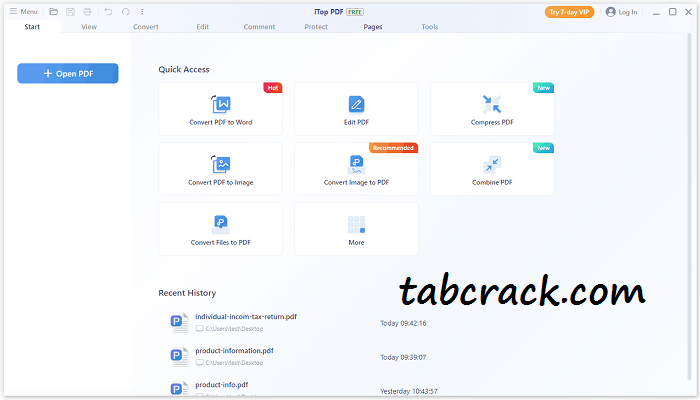700x400 pixels.
Task: Open product-info.pdf from recent history
Action: [x=221, y=385]
